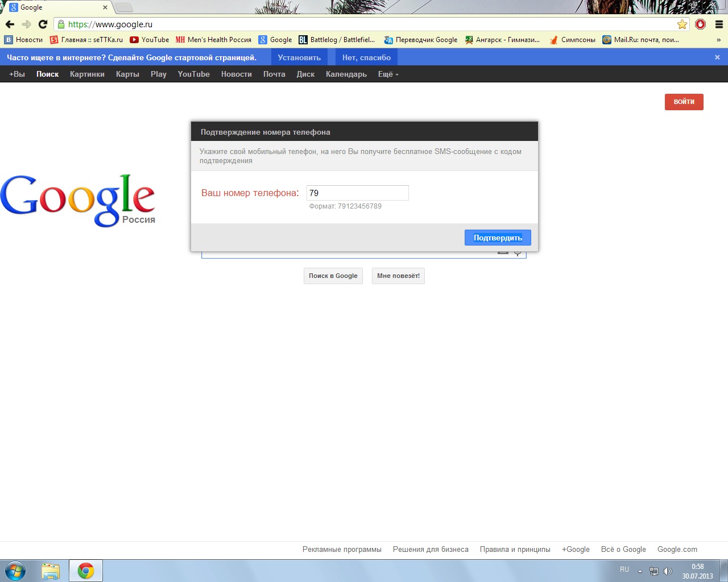Screen dimensions: 728x582
Task: Click the volume speaker tray icon
Action: point(668,571)
